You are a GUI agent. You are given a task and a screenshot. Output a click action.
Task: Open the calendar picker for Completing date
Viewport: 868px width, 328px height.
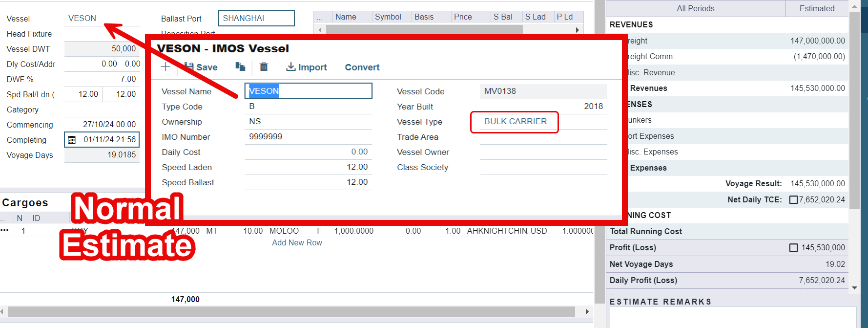pos(72,140)
